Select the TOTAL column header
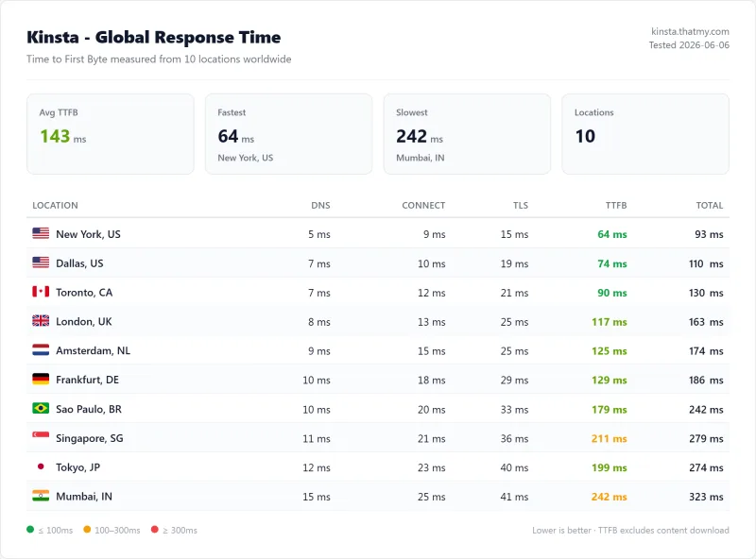The width and height of the screenshot is (756, 559). click(x=710, y=205)
